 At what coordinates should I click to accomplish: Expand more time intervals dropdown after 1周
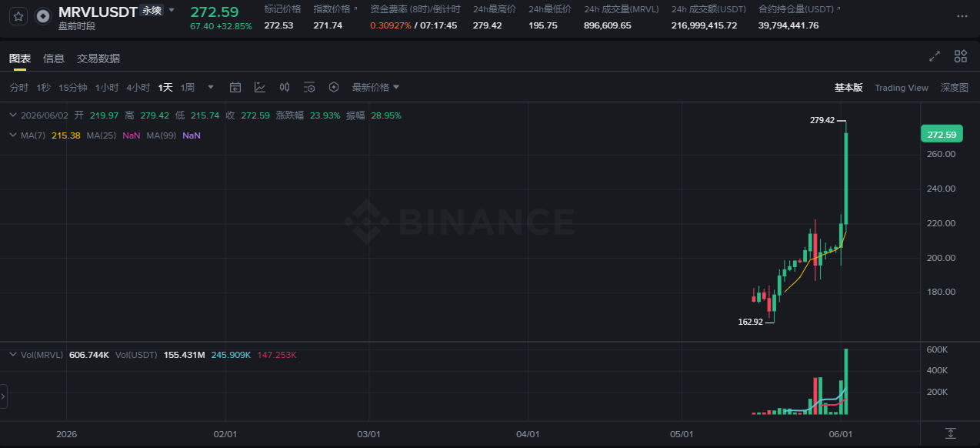(x=211, y=87)
